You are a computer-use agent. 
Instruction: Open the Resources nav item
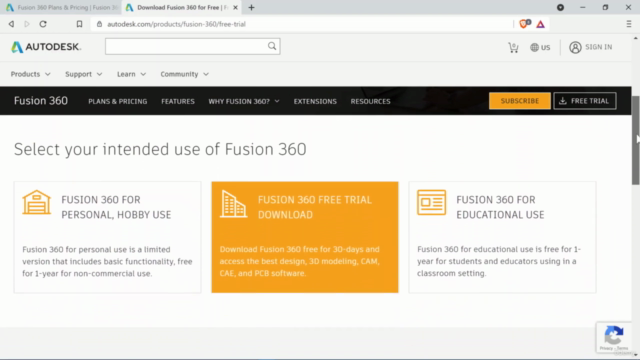point(370,101)
